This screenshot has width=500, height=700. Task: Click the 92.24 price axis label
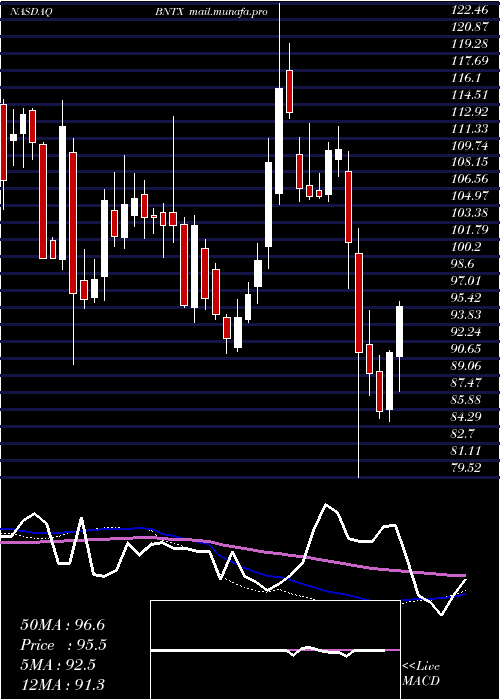tap(466, 332)
